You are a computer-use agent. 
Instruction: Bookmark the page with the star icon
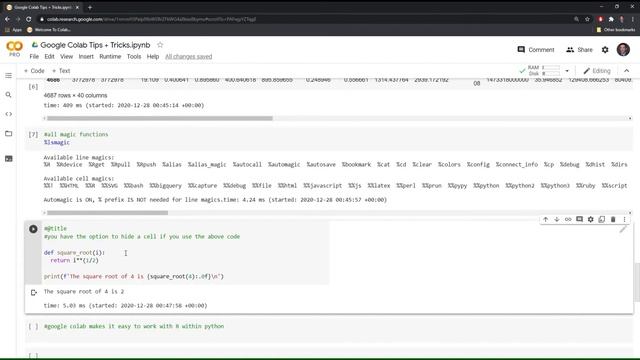click(587, 19)
